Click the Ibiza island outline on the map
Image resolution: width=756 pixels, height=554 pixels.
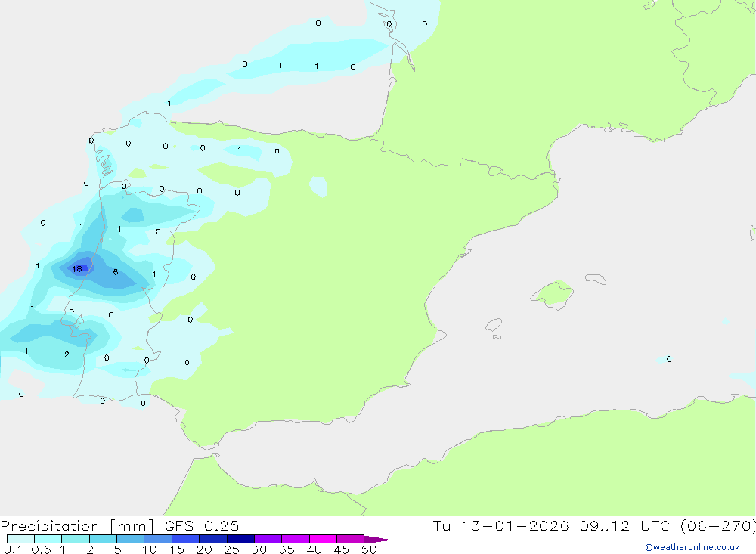[x=494, y=325]
